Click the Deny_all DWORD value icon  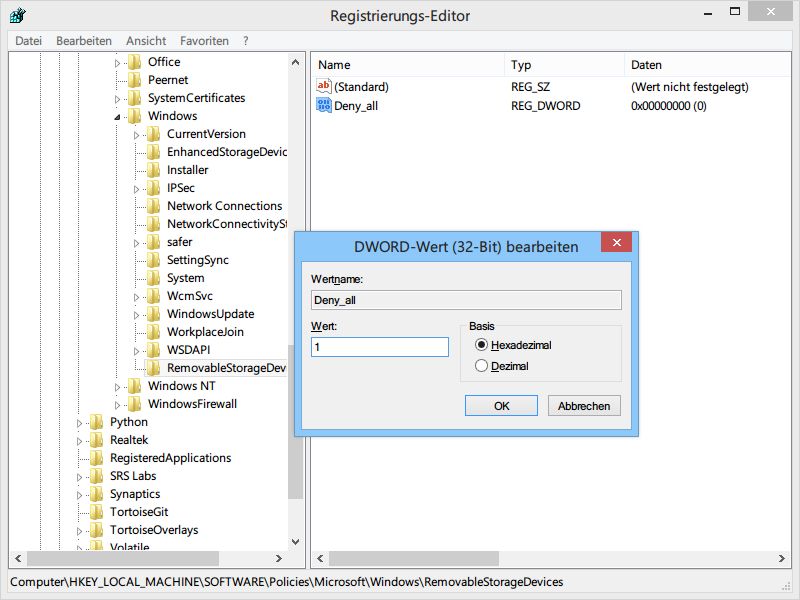[323, 106]
